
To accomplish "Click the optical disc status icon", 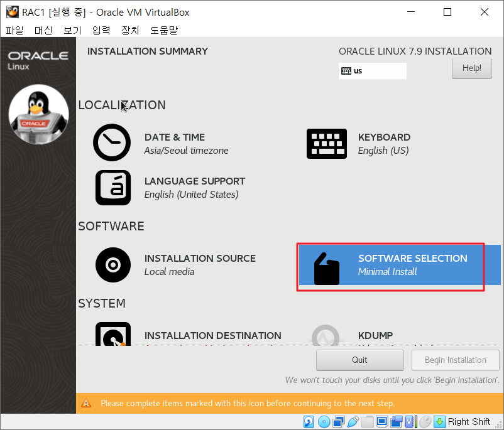I will coord(324,422).
